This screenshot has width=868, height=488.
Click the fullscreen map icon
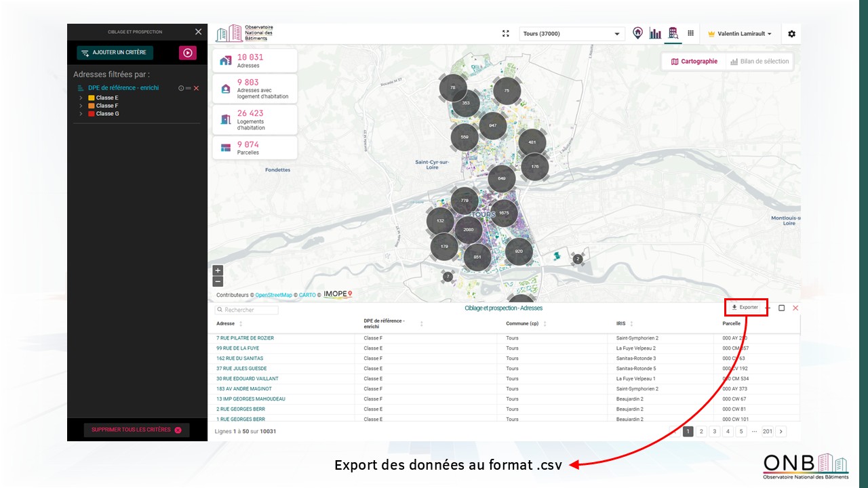[x=505, y=33]
